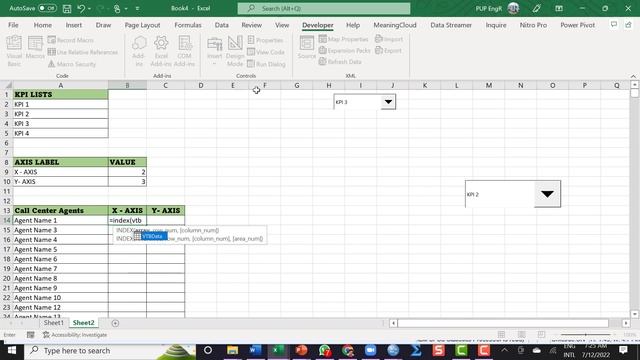Switch to the Data tab
This screenshot has height=360, width=640.
[x=222, y=25]
